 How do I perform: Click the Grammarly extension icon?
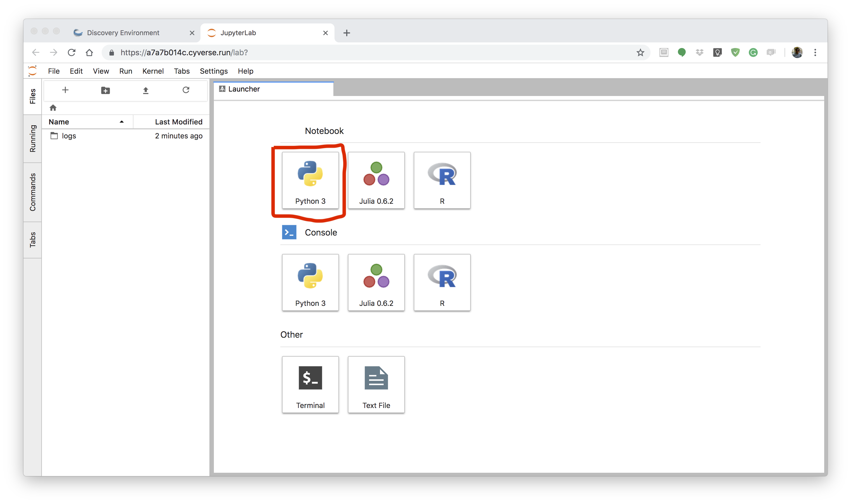point(753,52)
